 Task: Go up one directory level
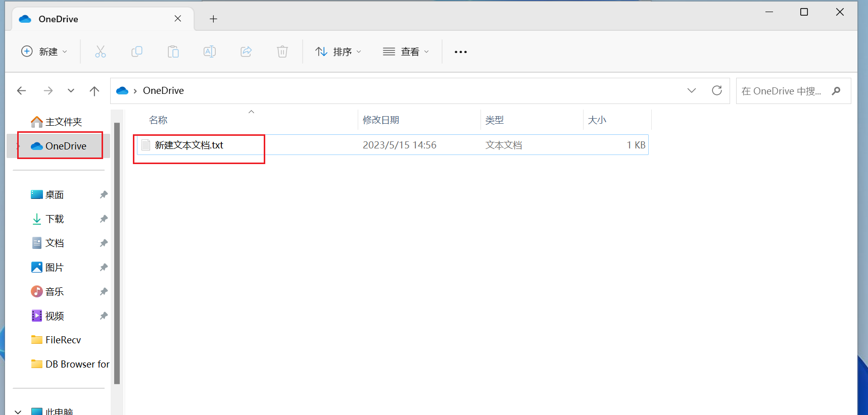pyautogui.click(x=94, y=91)
